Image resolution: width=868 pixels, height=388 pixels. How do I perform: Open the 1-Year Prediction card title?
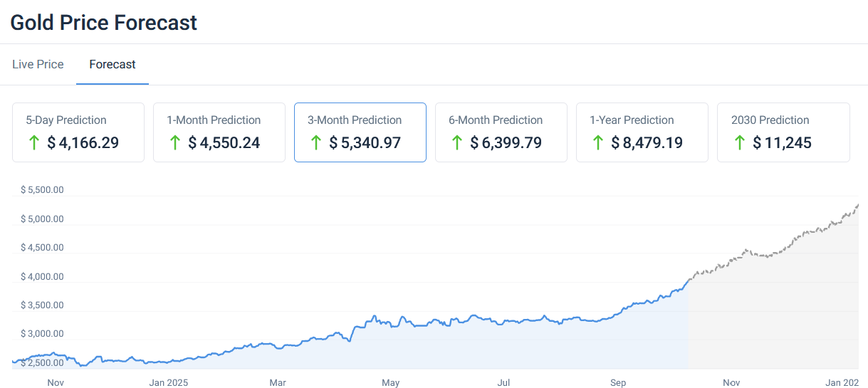click(632, 120)
